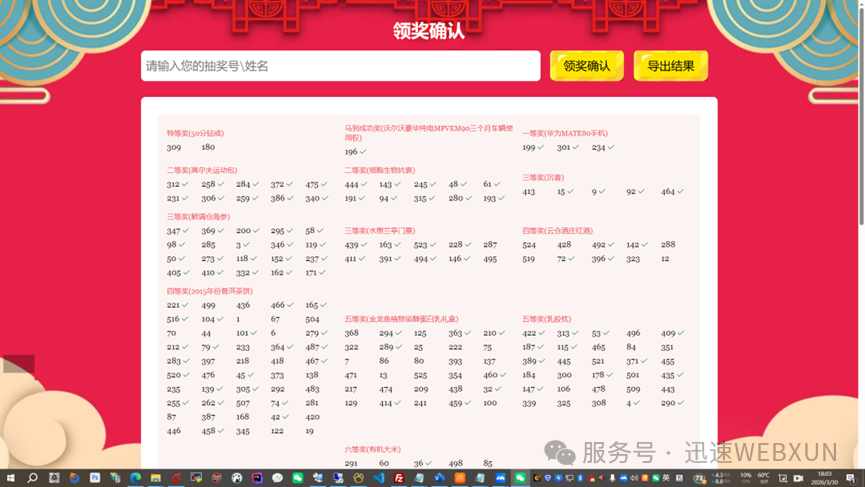This screenshot has height=487, width=865.
Task: Click the microphone tray icon
Action: pyautogui.click(x=612, y=478)
